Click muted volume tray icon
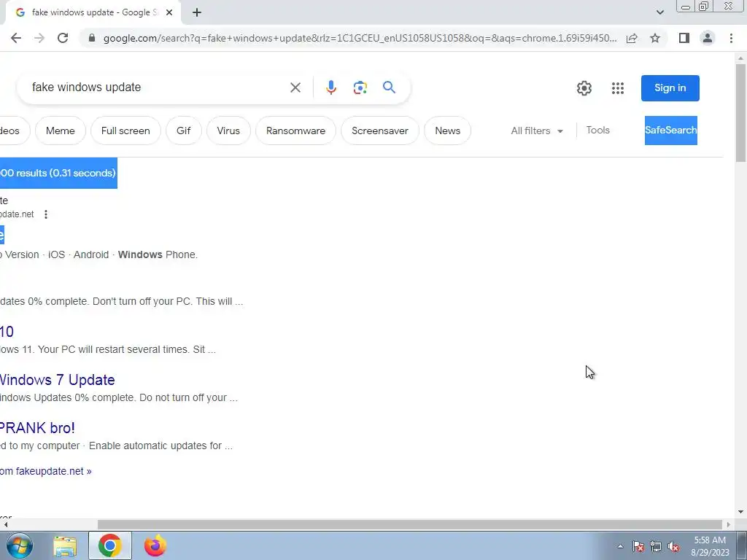Image resolution: width=747 pixels, height=560 pixels. (673, 547)
